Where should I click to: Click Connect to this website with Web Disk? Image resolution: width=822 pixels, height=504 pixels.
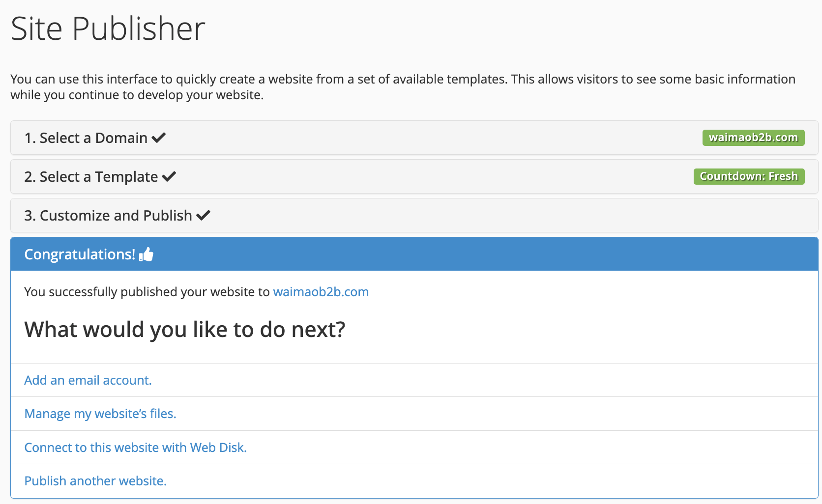135,448
